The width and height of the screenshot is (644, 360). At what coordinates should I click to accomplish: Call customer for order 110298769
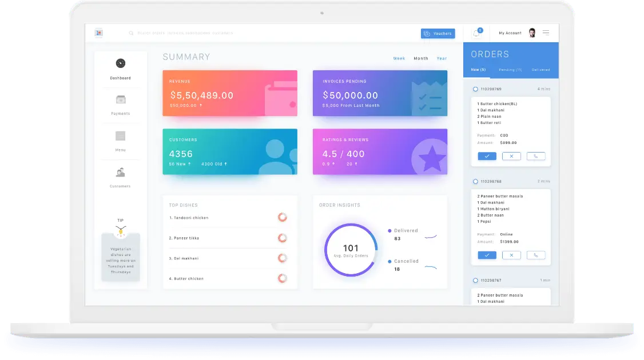click(536, 156)
